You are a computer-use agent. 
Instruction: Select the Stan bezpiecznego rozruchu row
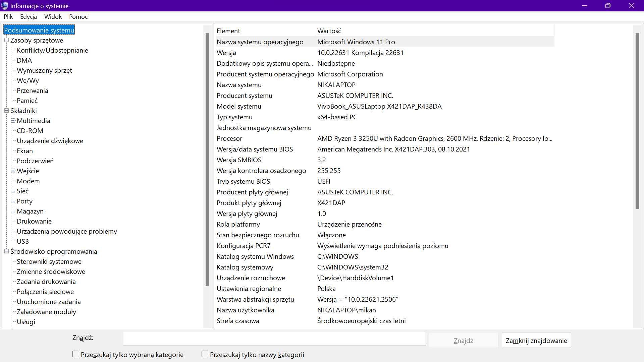tap(384, 235)
